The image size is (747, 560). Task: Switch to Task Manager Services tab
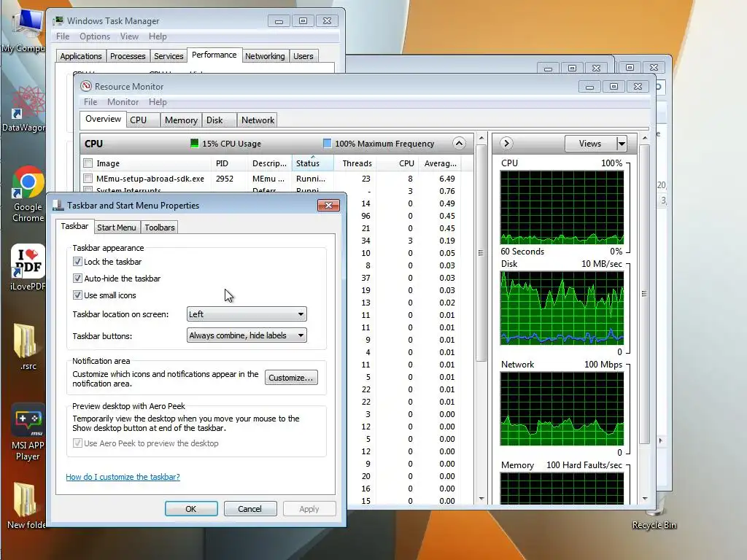coord(169,56)
